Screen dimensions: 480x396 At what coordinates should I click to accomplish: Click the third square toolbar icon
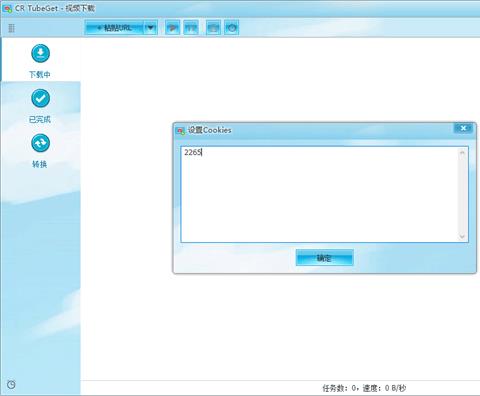pos(213,28)
